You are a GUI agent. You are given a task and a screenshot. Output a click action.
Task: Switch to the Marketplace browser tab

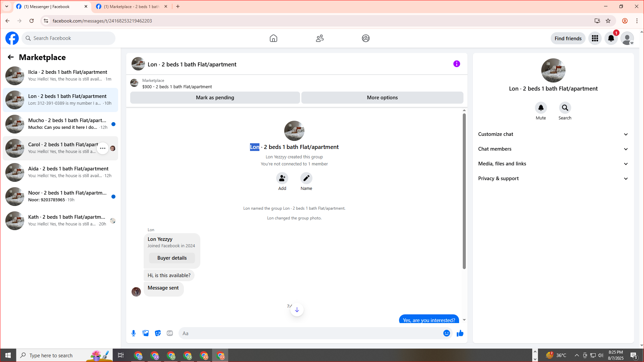click(132, 6)
